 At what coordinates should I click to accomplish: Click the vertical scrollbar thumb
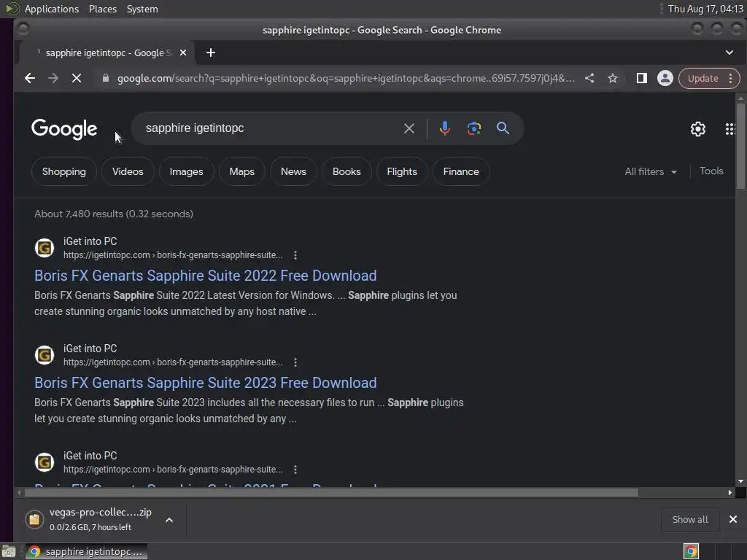(x=740, y=146)
